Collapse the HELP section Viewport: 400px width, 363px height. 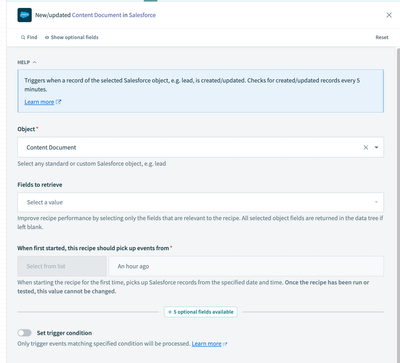(x=27, y=62)
